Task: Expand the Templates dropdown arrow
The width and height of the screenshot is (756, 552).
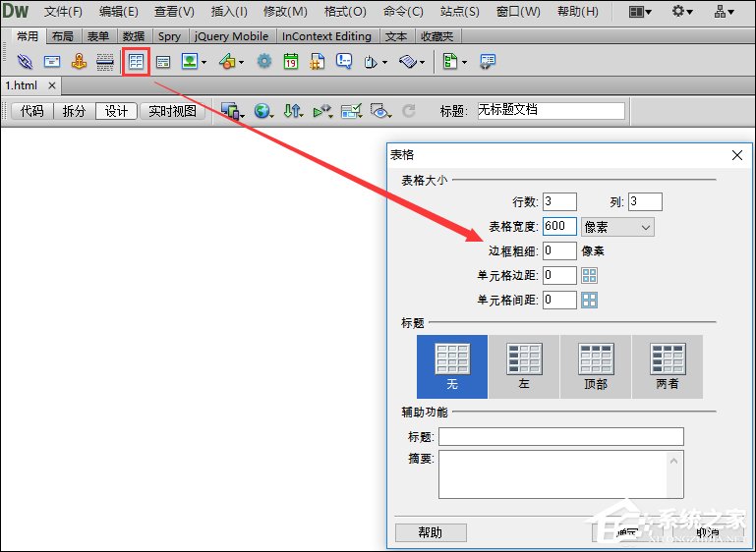Action: tap(464, 62)
